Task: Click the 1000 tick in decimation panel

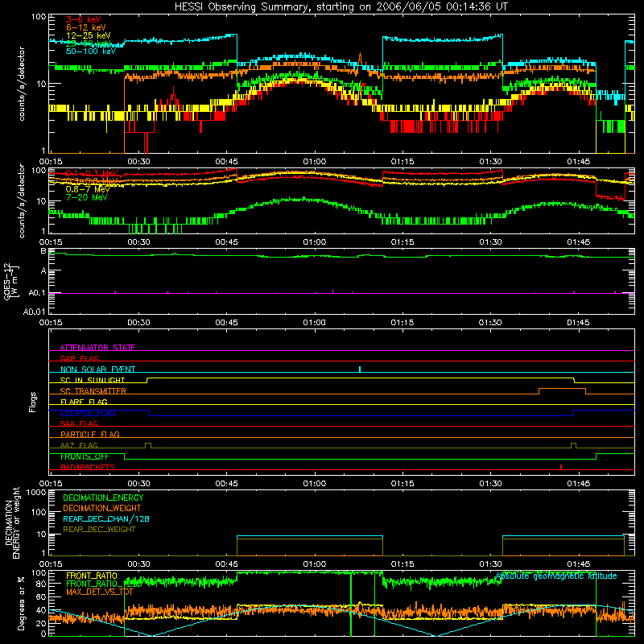Action: click(x=36, y=493)
